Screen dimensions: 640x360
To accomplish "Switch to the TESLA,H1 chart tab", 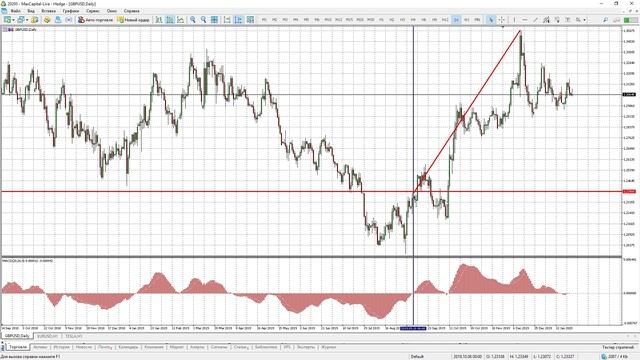I will (x=74, y=336).
